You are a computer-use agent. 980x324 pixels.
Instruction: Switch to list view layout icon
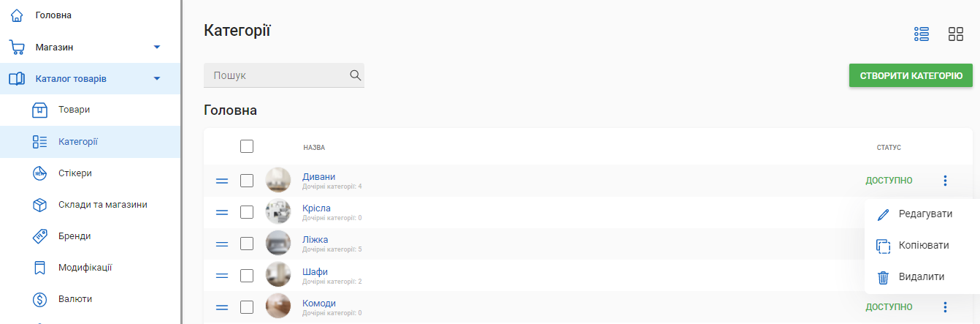[921, 34]
